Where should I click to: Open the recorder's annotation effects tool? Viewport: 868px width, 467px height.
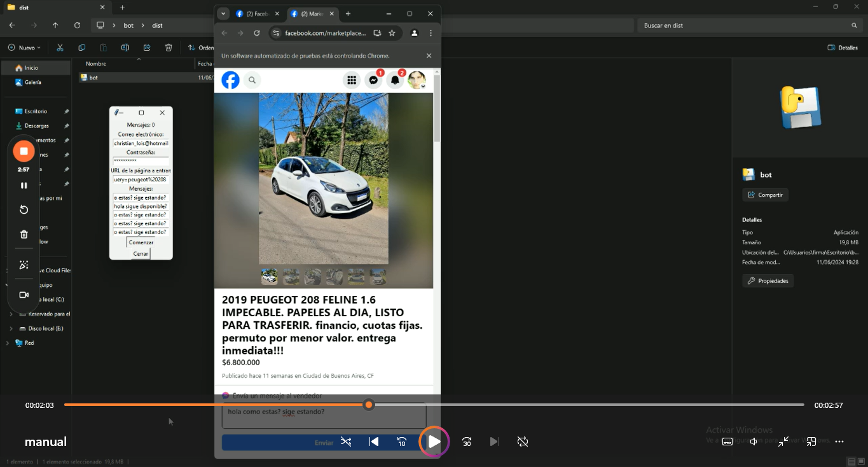click(24, 265)
